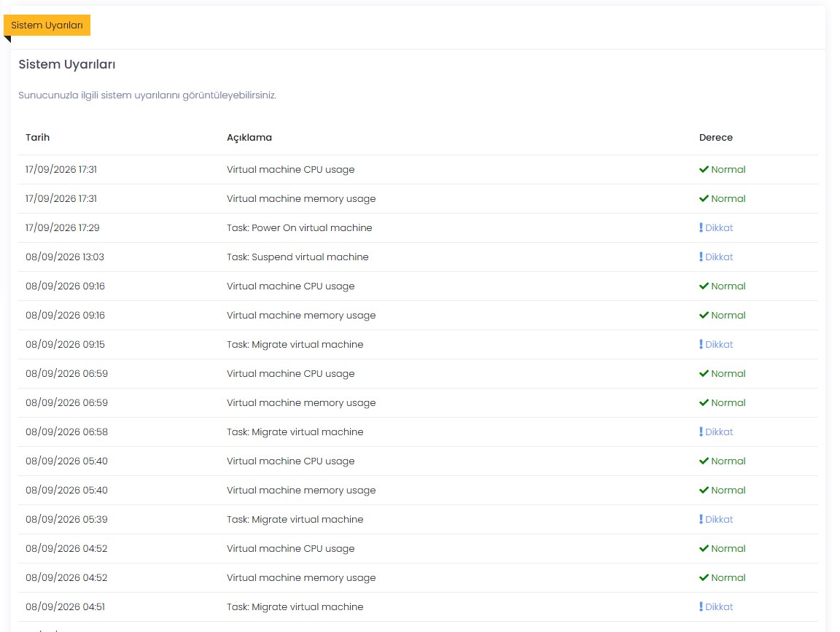
Task: Select the checkmark icon in the 09:16 memory usage row
Action: pyautogui.click(x=704, y=316)
